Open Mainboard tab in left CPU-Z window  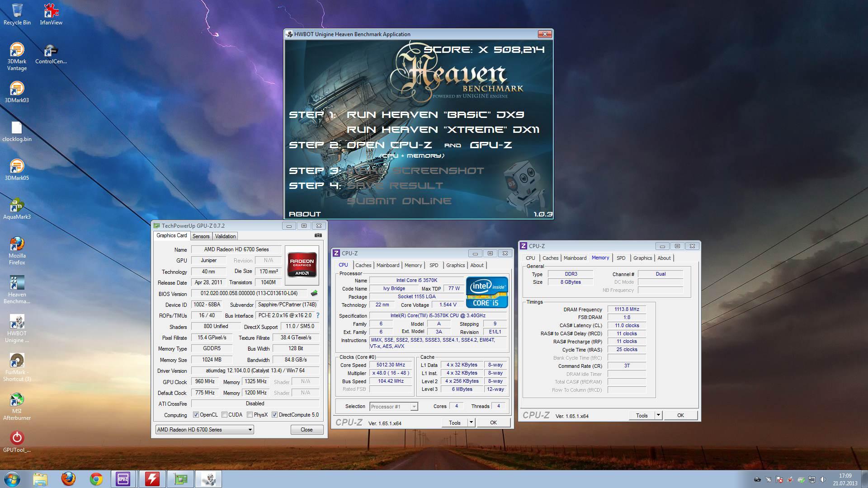(x=388, y=265)
